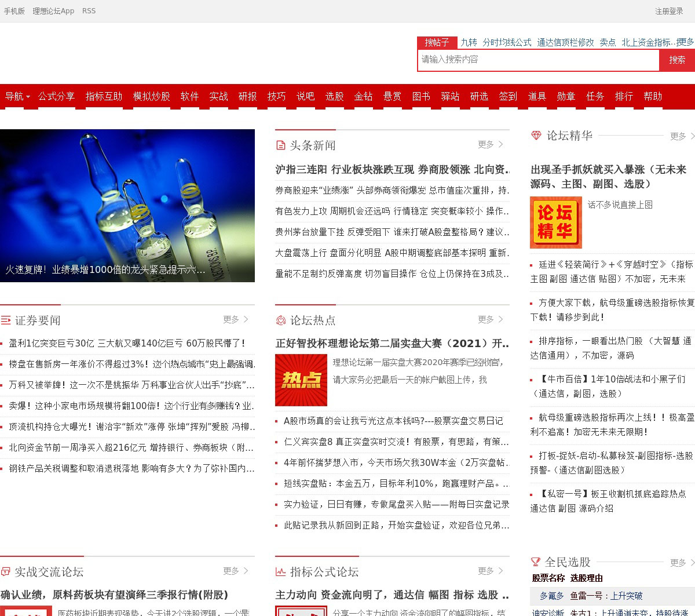Open 研报 navigation item
This screenshot has height=616, width=695.
(x=247, y=96)
